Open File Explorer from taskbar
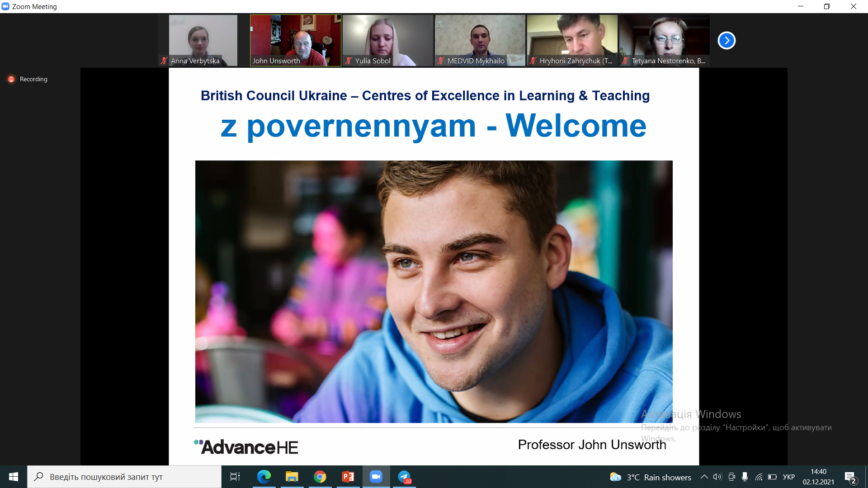The width and height of the screenshot is (868, 488). [x=292, y=477]
